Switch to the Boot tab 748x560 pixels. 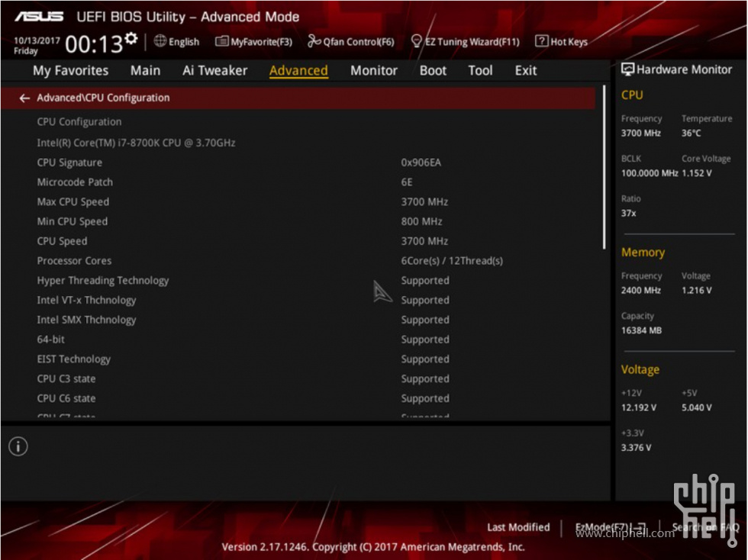(434, 71)
